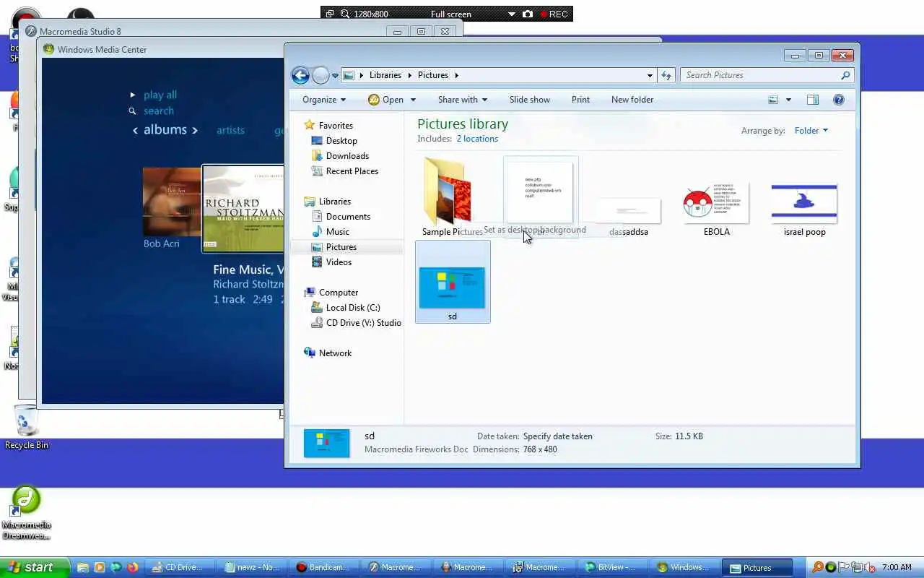Select Local Disk (C:)

tap(353, 307)
